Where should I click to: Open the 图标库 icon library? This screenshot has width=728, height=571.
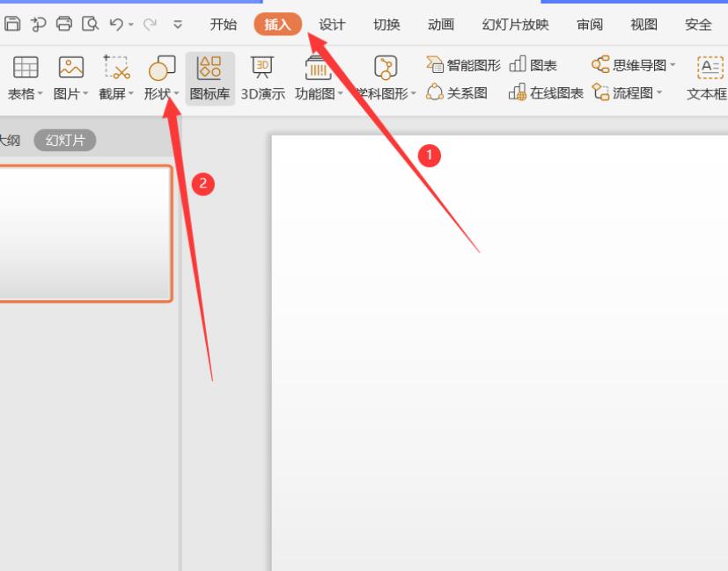point(210,77)
